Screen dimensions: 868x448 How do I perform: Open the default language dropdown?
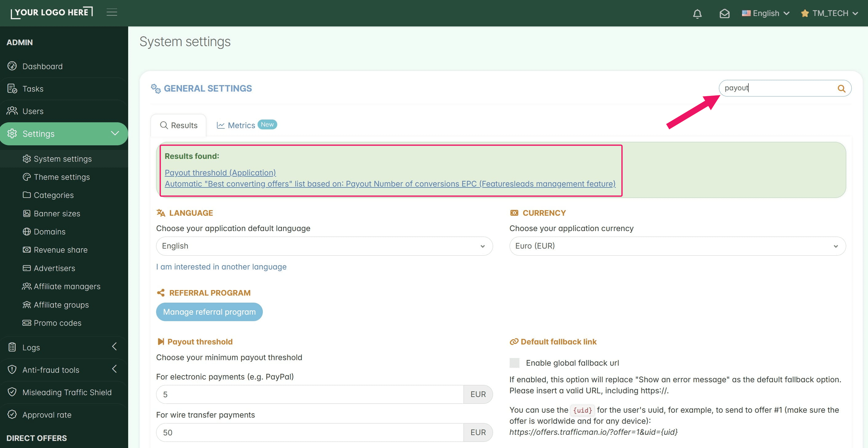[x=324, y=246]
